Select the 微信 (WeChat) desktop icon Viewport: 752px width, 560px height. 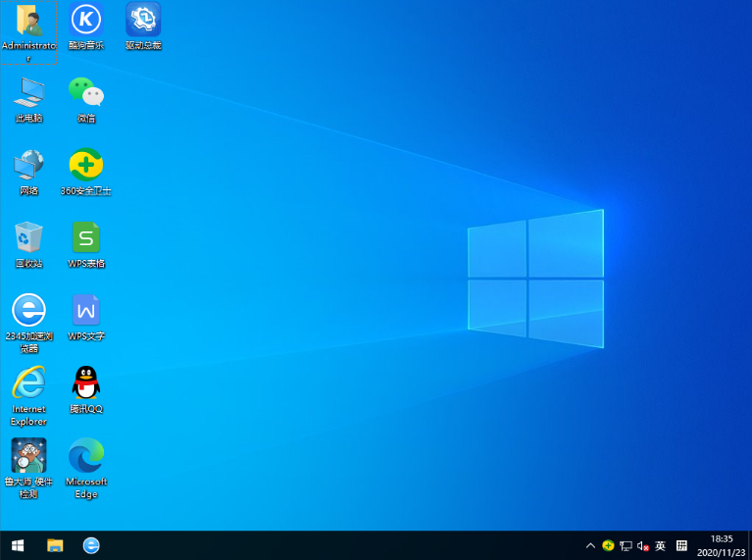click(86, 92)
